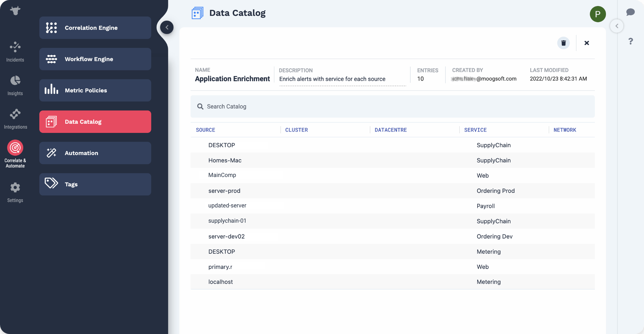Expand the right side panel chevron
This screenshot has width=644, height=334.
tap(617, 26)
